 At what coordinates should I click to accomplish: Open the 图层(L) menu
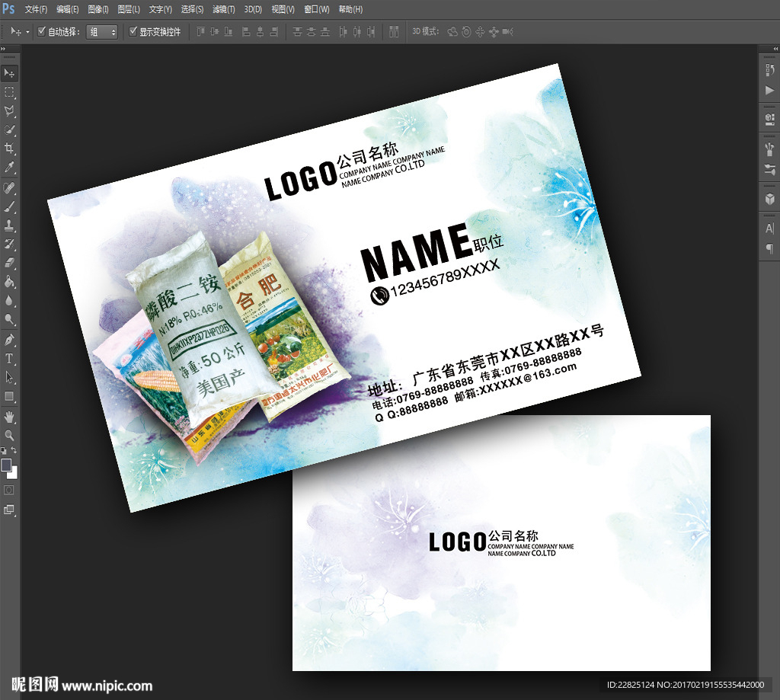pos(129,9)
